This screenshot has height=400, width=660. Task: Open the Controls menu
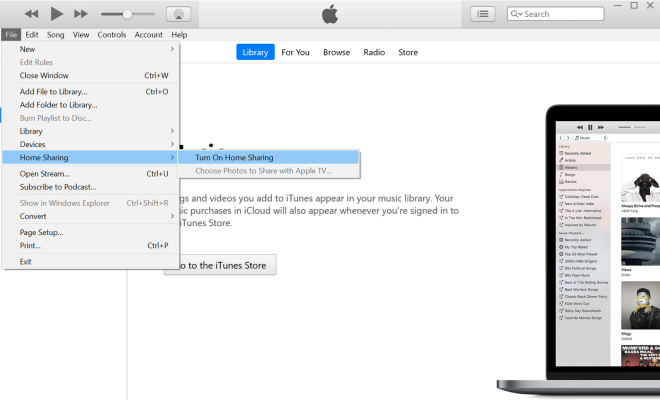click(x=112, y=35)
